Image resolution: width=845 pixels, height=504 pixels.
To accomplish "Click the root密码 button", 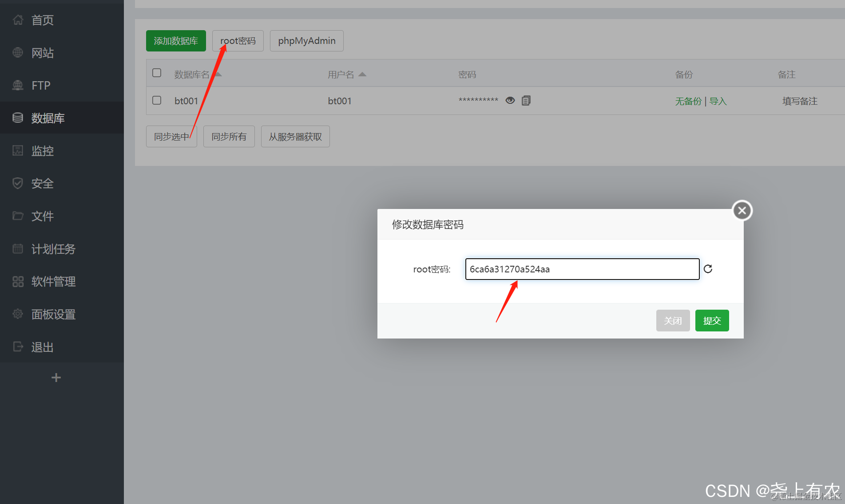I will click(x=238, y=41).
